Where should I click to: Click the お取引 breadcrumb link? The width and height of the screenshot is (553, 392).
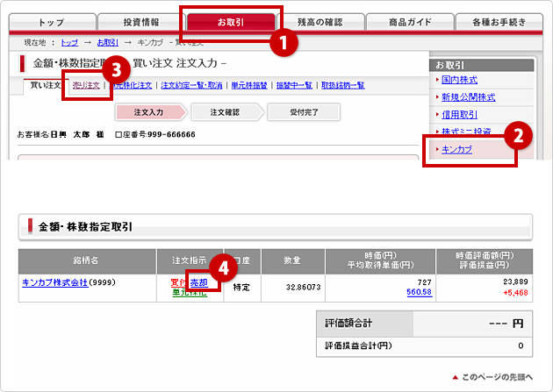[107, 42]
